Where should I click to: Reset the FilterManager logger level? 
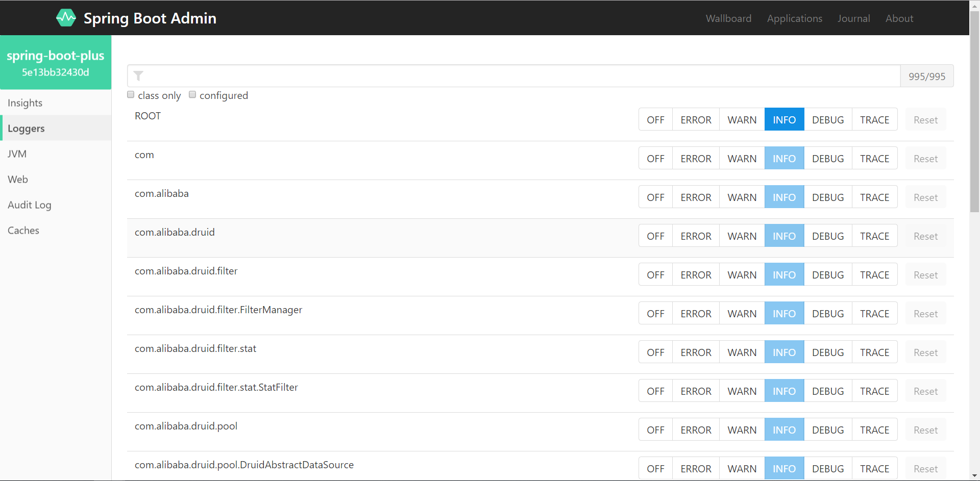(925, 314)
